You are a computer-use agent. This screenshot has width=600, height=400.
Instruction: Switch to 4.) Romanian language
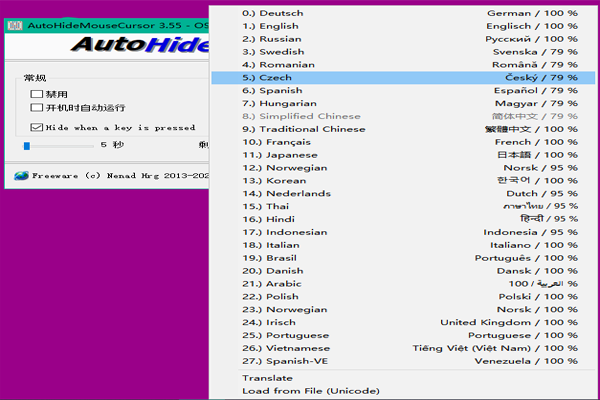[x=403, y=65]
